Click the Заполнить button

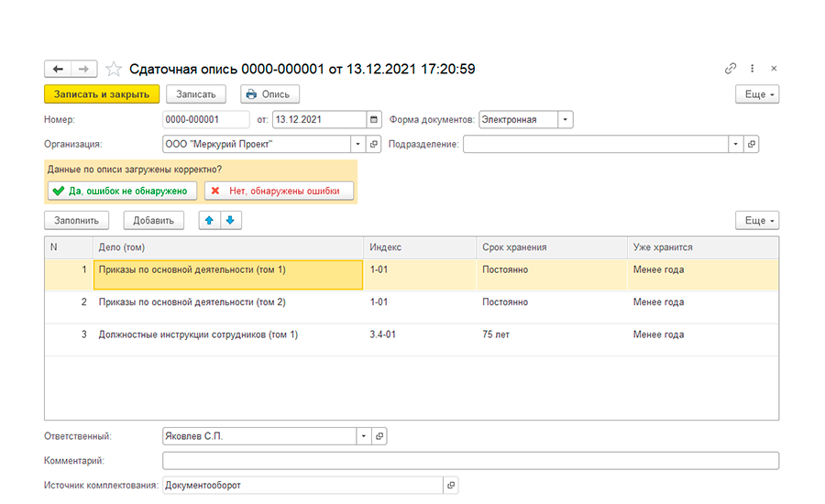(76, 221)
